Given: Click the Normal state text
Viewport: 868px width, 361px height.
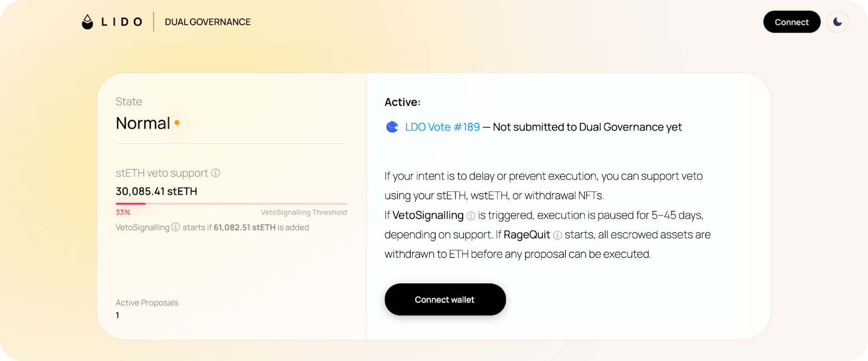Looking at the screenshot, I should point(143,123).
